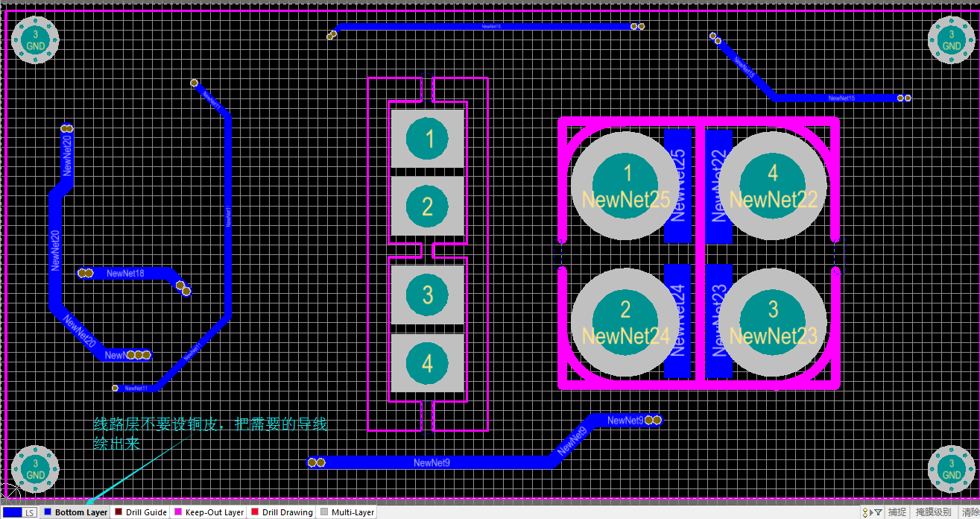Viewport: 980px width, 519px height.
Task: Open the Drill Drawing layer tab
Action: pyautogui.click(x=287, y=512)
